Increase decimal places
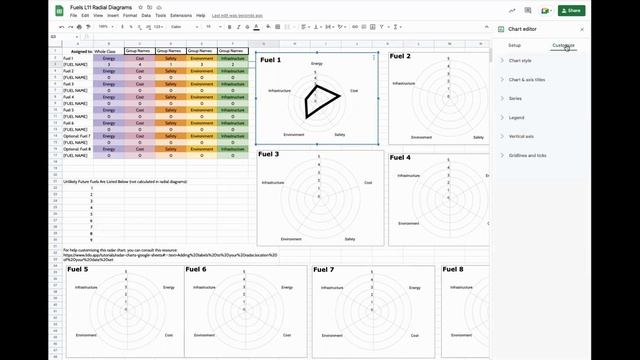640x360 pixels. pos(149,27)
